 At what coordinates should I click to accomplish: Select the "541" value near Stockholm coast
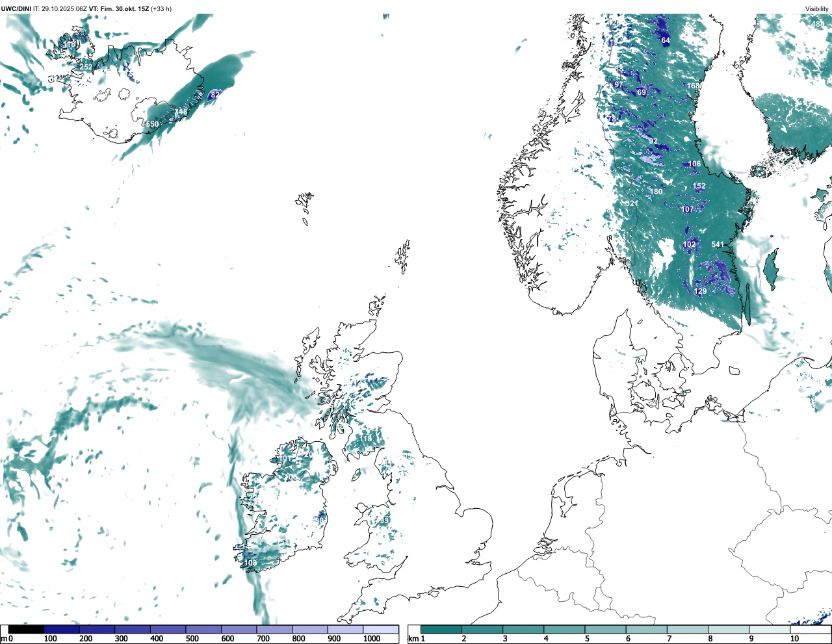718,244
